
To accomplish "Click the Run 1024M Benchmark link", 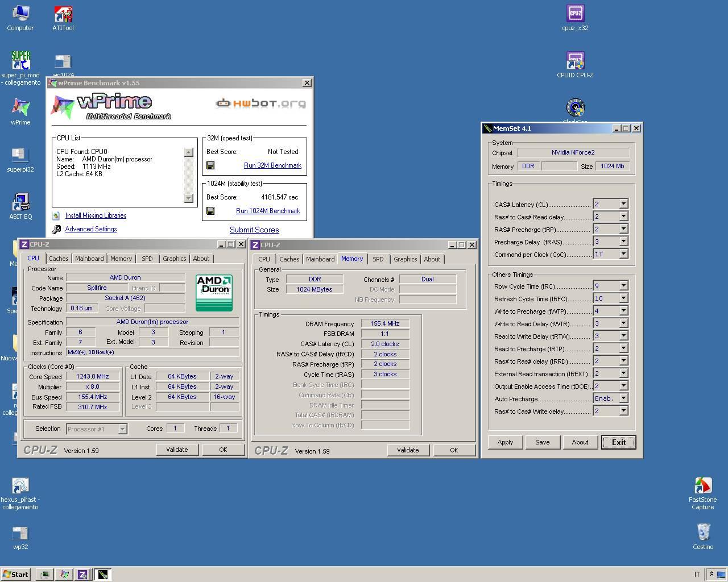I will 268,211.
